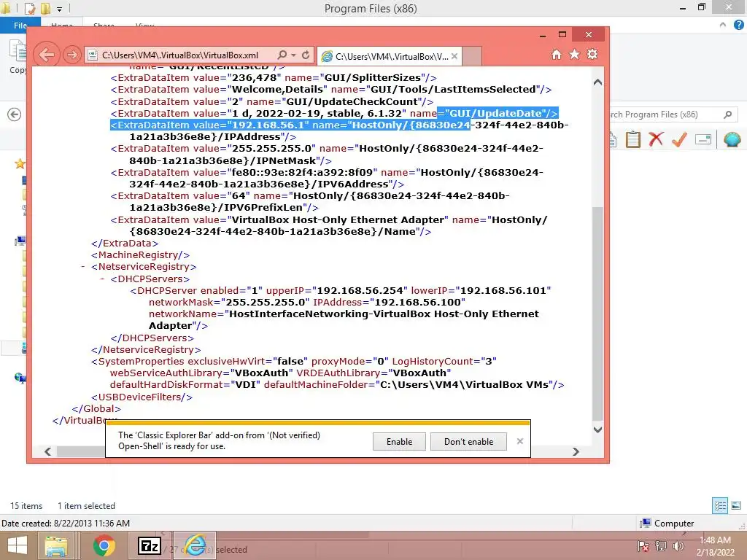
Task: Switch Explorer to the large icons view
Action: click(x=736, y=506)
